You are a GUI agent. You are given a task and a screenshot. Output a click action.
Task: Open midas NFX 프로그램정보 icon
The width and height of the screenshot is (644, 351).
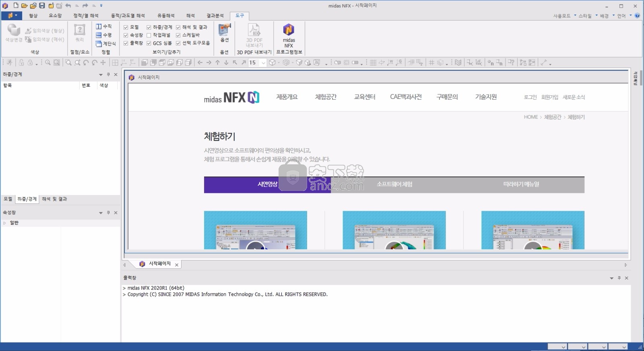pos(289,35)
